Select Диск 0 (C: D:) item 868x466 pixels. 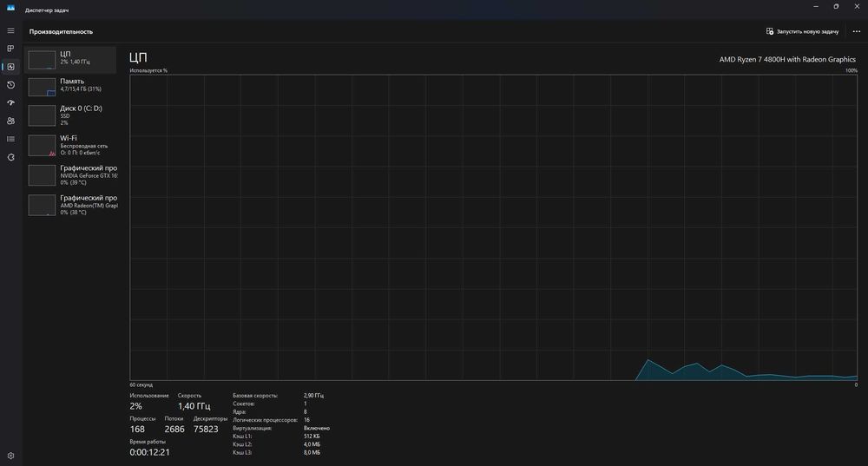click(x=70, y=115)
